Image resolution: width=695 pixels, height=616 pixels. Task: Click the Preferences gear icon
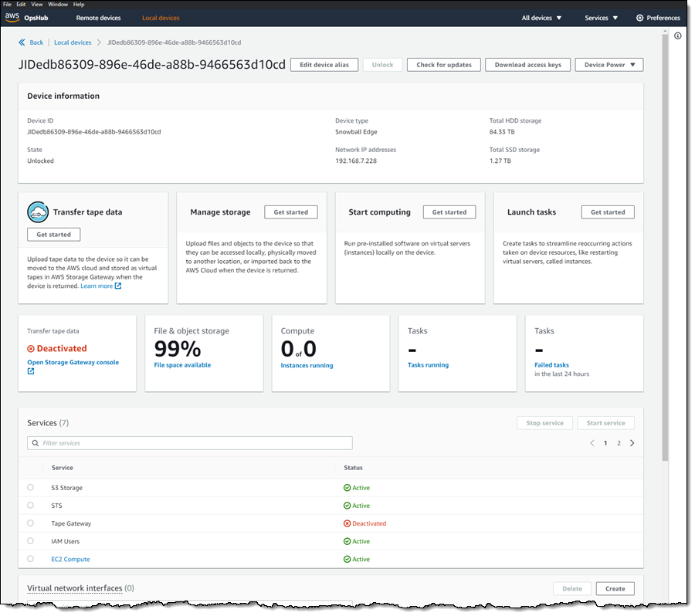[639, 18]
